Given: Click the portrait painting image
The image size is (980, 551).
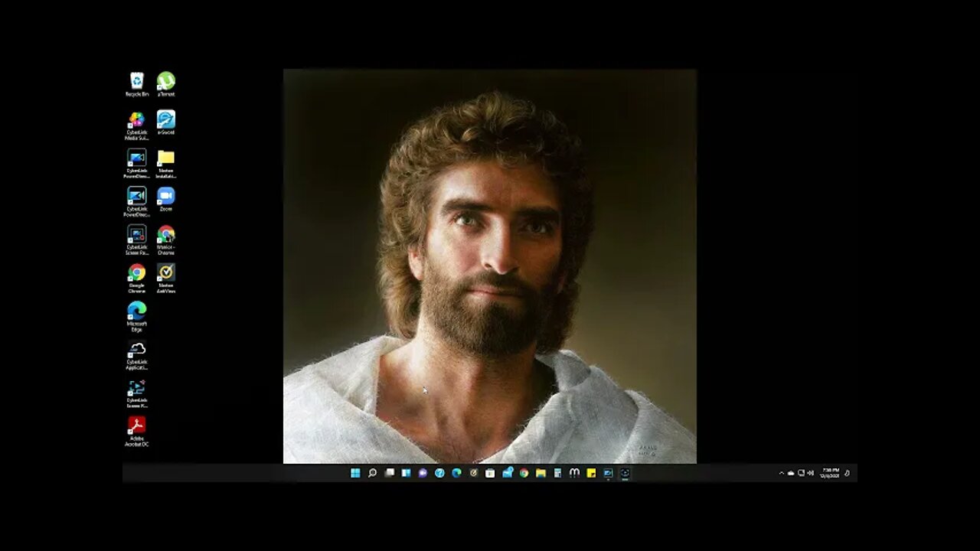Looking at the screenshot, I should (x=490, y=266).
